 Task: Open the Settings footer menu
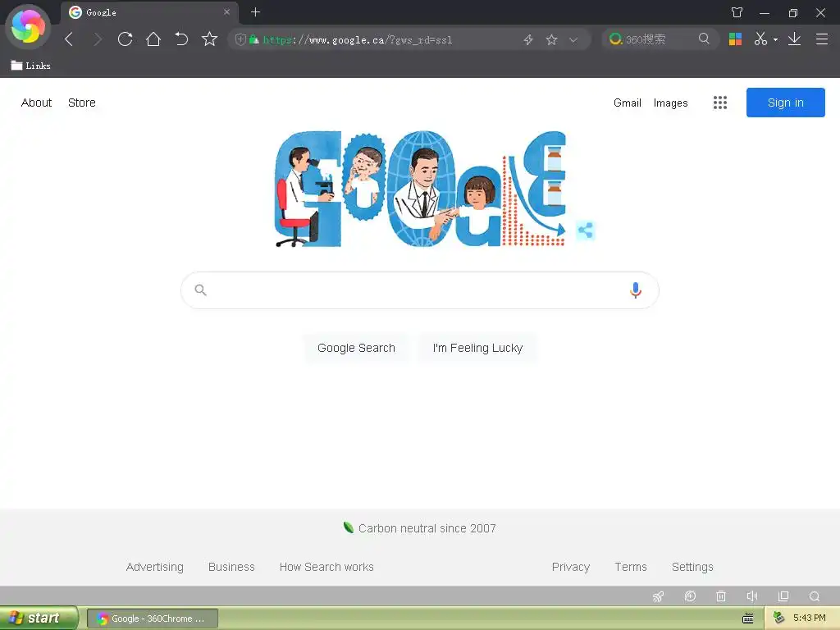coord(692,567)
